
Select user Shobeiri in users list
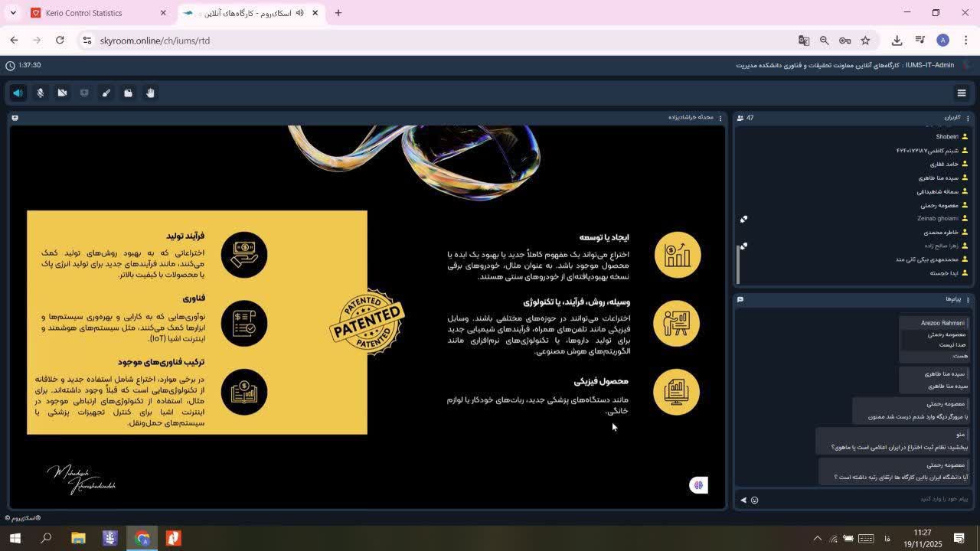[x=946, y=137]
